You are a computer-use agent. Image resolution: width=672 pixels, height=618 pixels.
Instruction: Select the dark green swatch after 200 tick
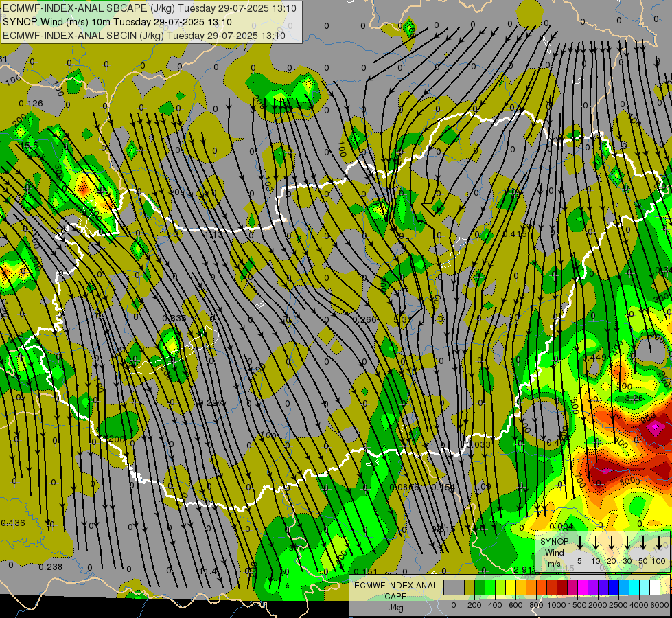(480, 588)
